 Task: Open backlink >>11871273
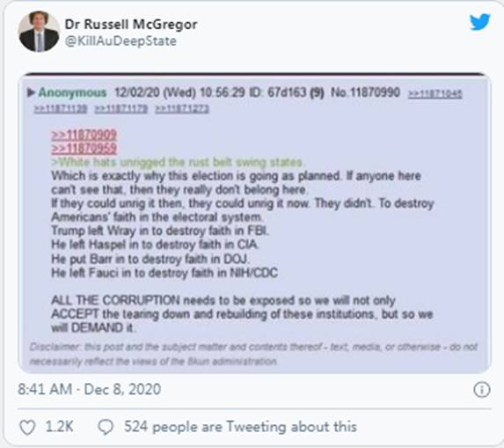[x=182, y=109]
